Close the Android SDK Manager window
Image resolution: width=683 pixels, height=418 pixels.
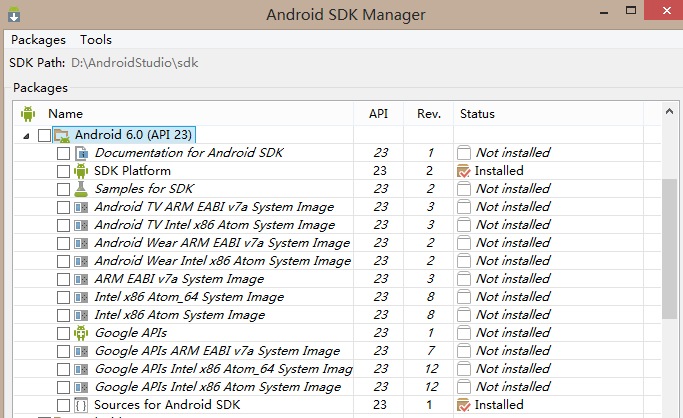666,10
